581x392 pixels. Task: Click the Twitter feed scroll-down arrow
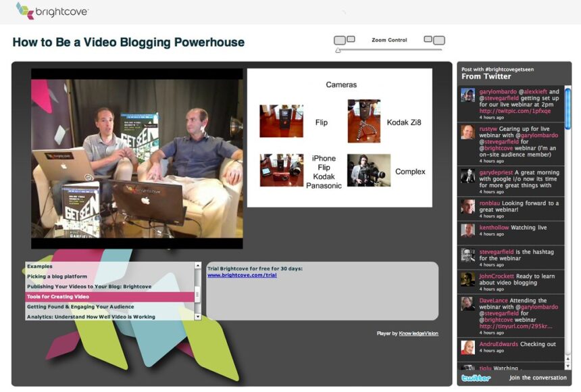click(x=567, y=366)
